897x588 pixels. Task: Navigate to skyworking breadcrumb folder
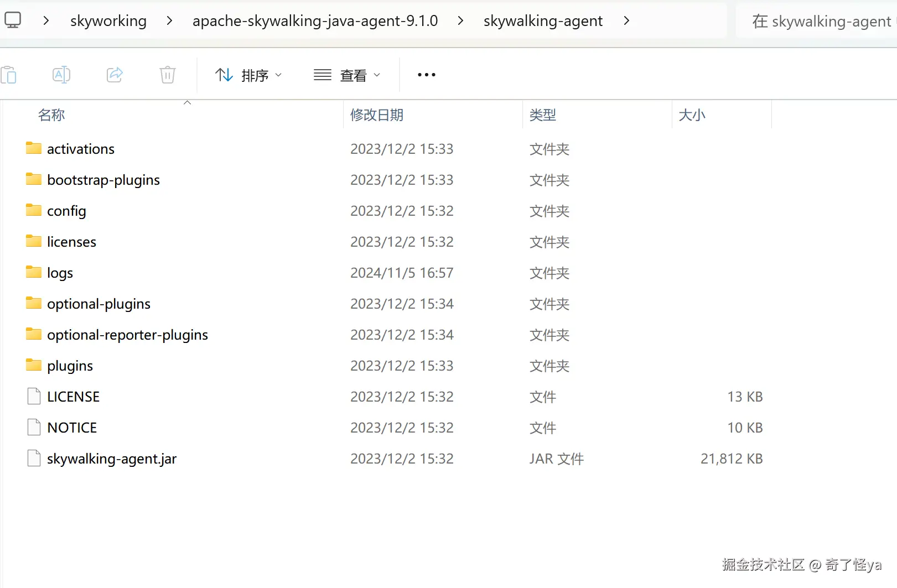(108, 21)
